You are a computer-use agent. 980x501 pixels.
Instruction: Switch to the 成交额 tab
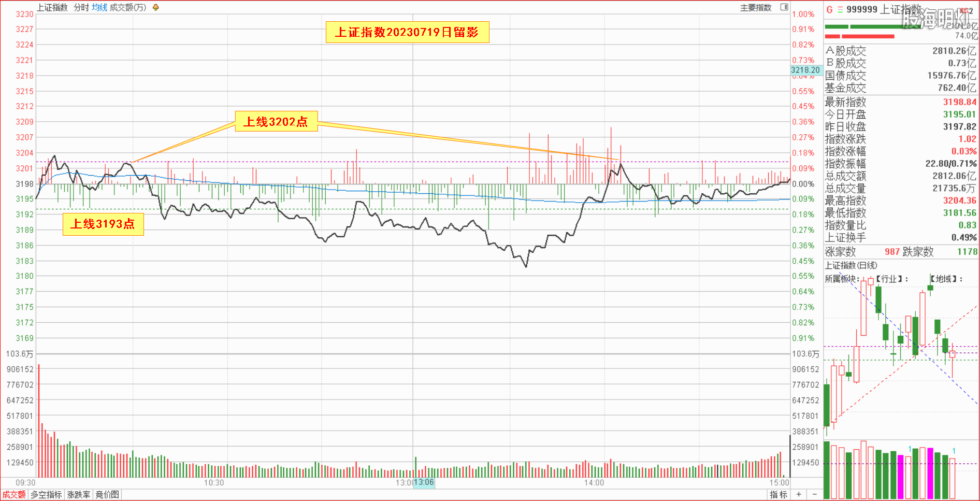coord(14,495)
